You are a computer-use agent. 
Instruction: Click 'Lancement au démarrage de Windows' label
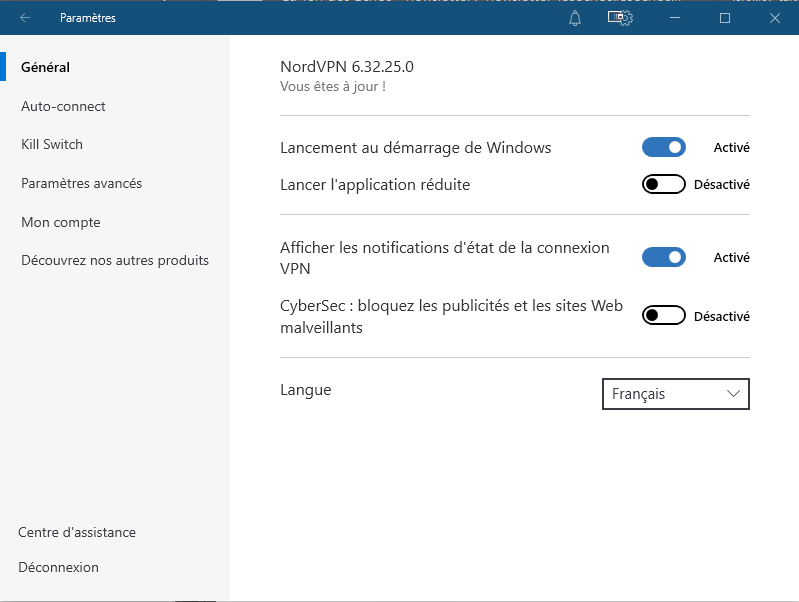click(416, 148)
